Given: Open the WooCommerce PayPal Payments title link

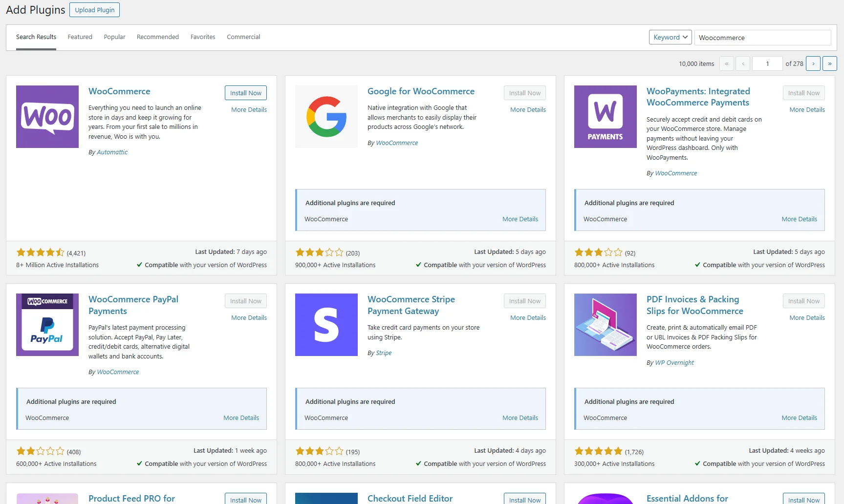Looking at the screenshot, I should tap(133, 305).
